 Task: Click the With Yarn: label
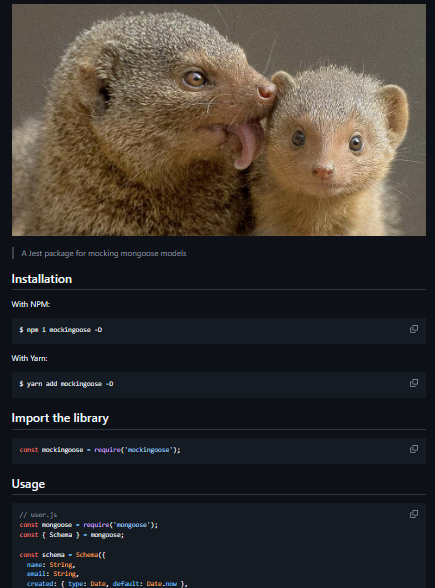point(29,358)
